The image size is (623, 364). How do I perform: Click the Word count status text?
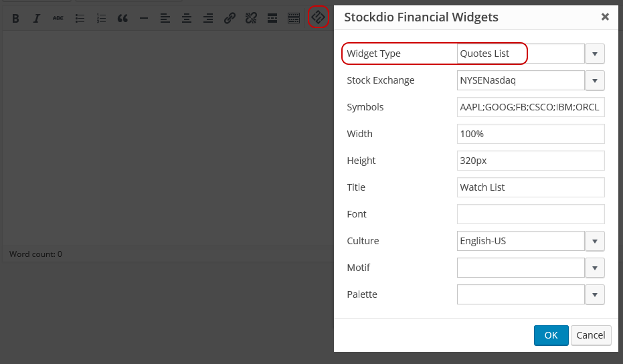35,254
